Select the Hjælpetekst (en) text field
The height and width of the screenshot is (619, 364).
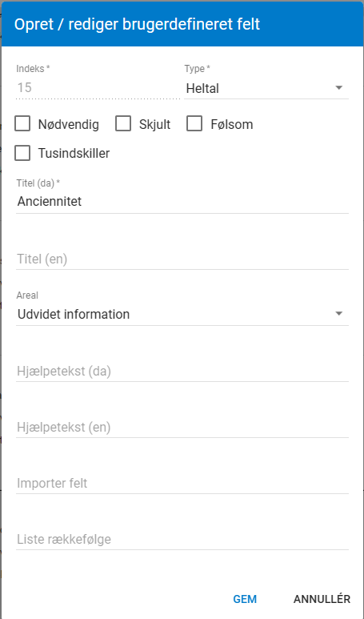tap(182, 427)
